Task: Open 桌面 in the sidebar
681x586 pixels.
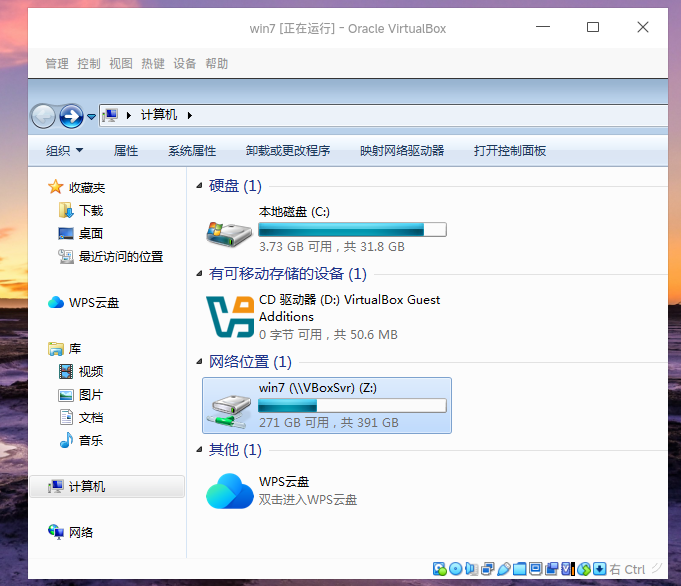Action: [x=91, y=234]
